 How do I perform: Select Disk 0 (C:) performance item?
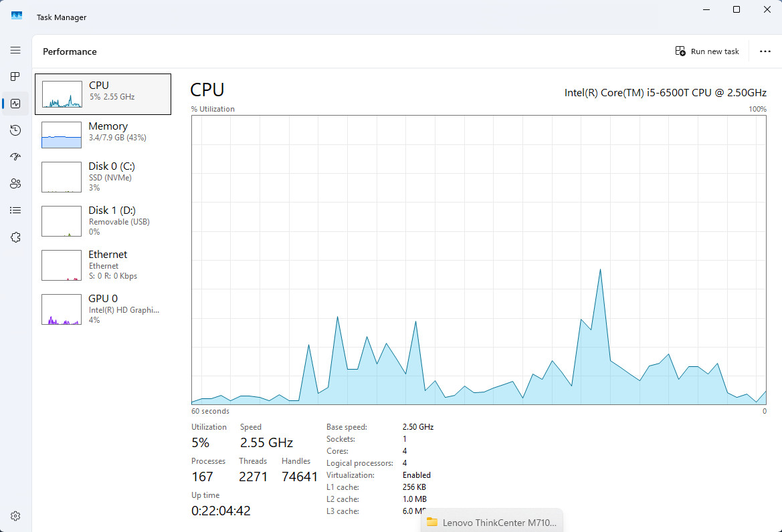(103, 177)
